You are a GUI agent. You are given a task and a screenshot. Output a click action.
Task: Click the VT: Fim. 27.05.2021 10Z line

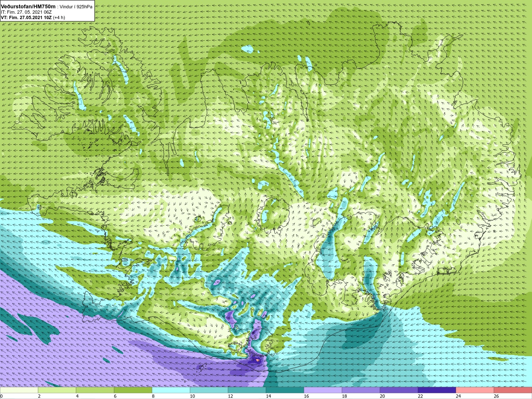[26, 18]
